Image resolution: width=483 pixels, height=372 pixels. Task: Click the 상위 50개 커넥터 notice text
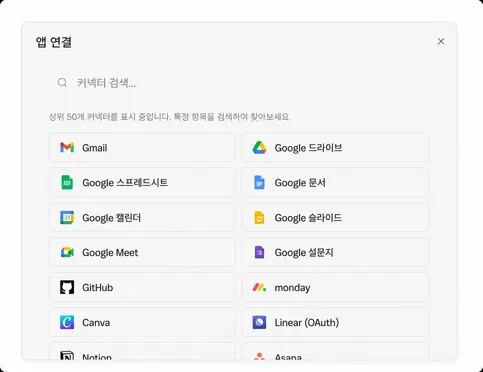(x=169, y=117)
